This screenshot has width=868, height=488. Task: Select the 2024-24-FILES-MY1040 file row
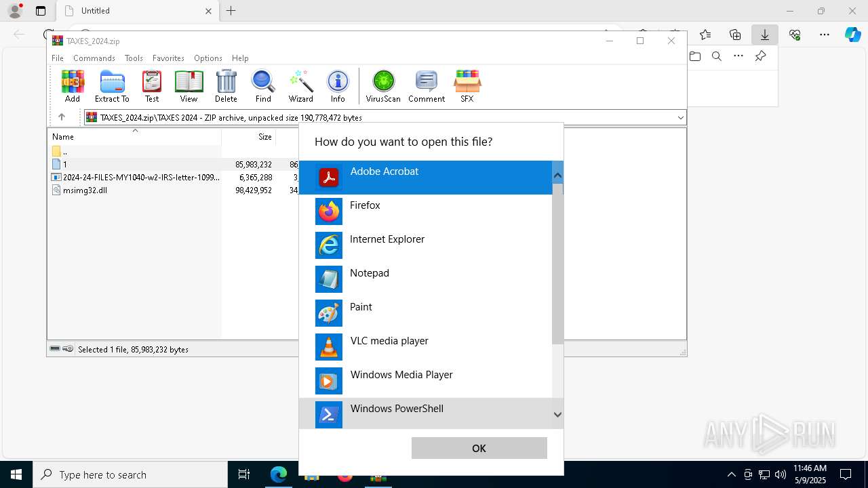point(134,177)
